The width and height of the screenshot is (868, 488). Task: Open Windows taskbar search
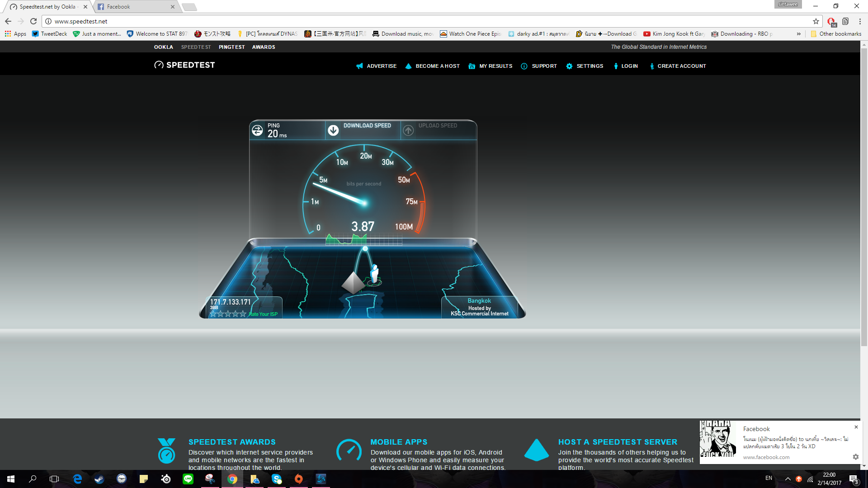[33, 479]
